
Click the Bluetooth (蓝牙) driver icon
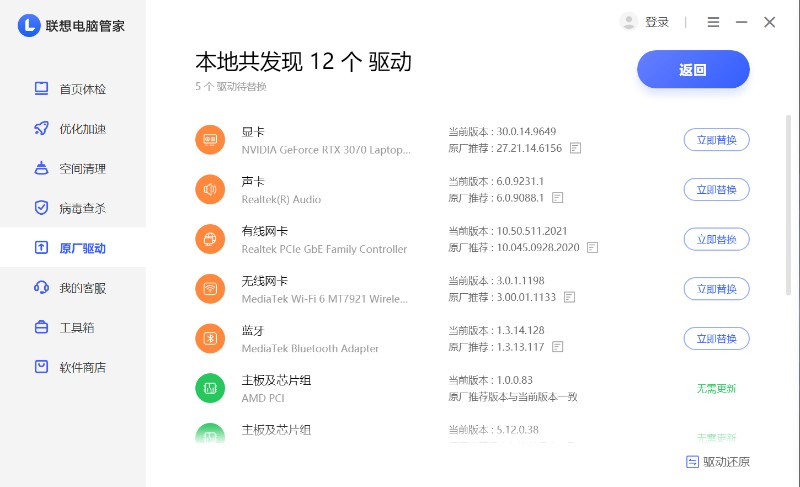click(x=210, y=338)
